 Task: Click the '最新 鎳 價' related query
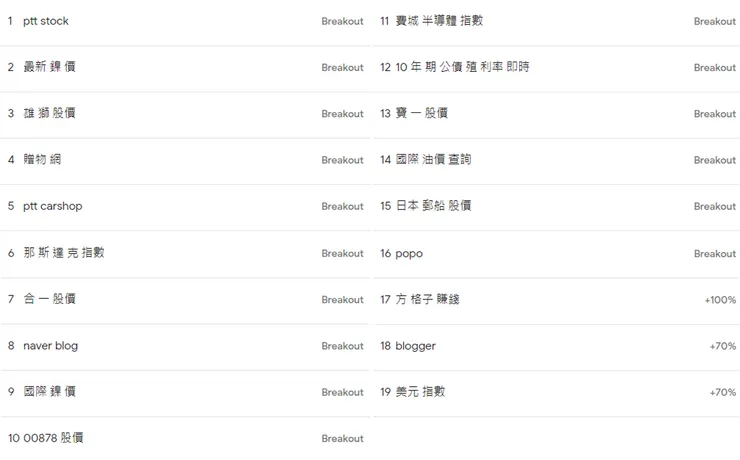pos(49,67)
